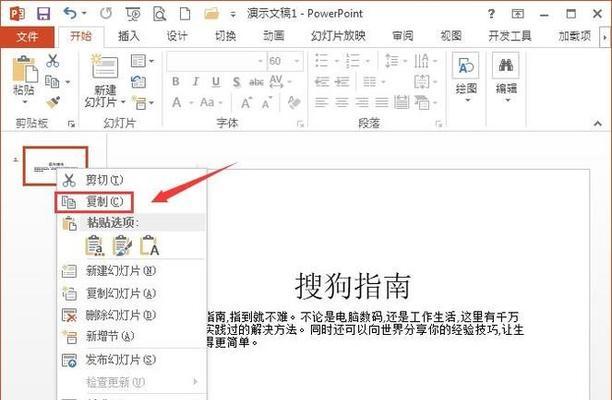Click the Cut scissors icon in ribbon
The width and height of the screenshot is (612, 400).
(x=52, y=61)
